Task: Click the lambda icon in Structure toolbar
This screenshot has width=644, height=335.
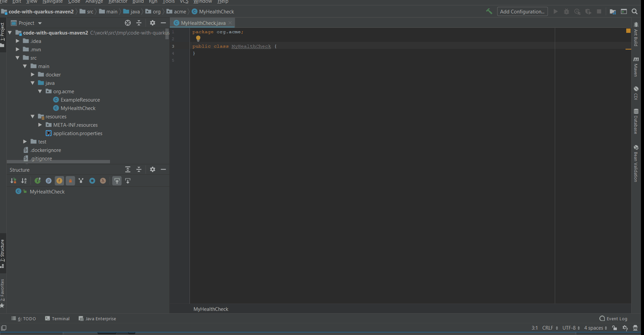Action: click(x=103, y=181)
